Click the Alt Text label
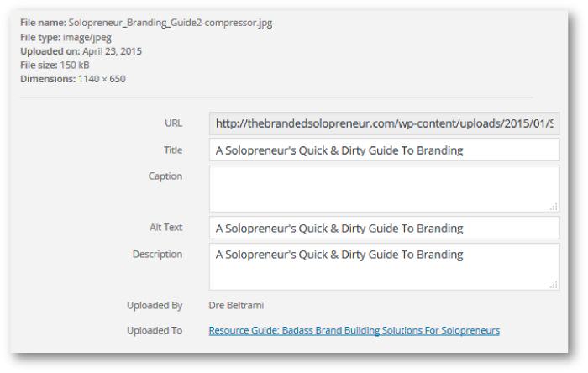The width and height of the screenshot is (588, 373). click(165, 228)
